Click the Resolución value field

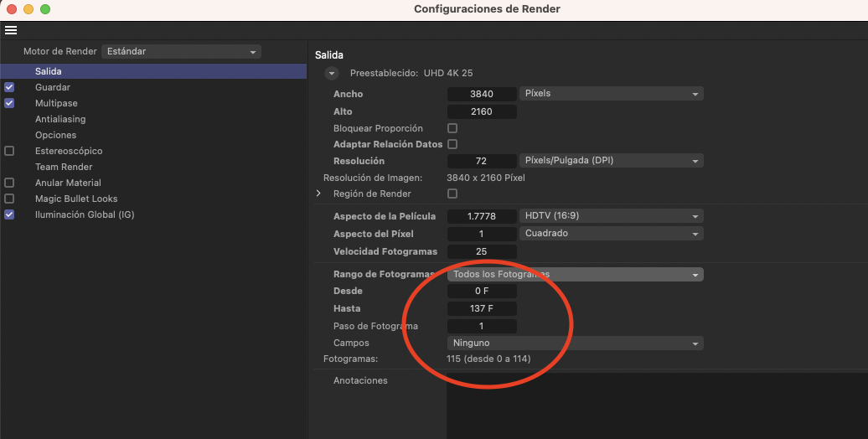click(482, 161)
